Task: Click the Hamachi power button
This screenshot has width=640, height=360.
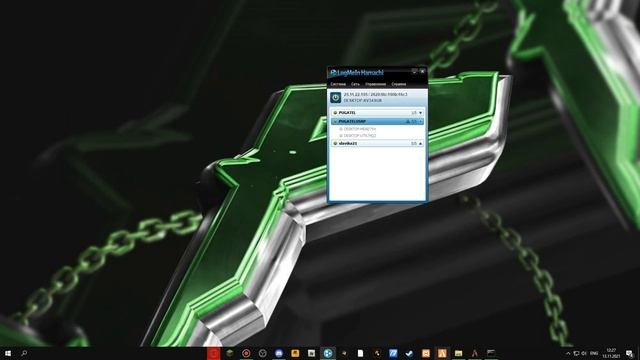Action: [x=336, y=98]
